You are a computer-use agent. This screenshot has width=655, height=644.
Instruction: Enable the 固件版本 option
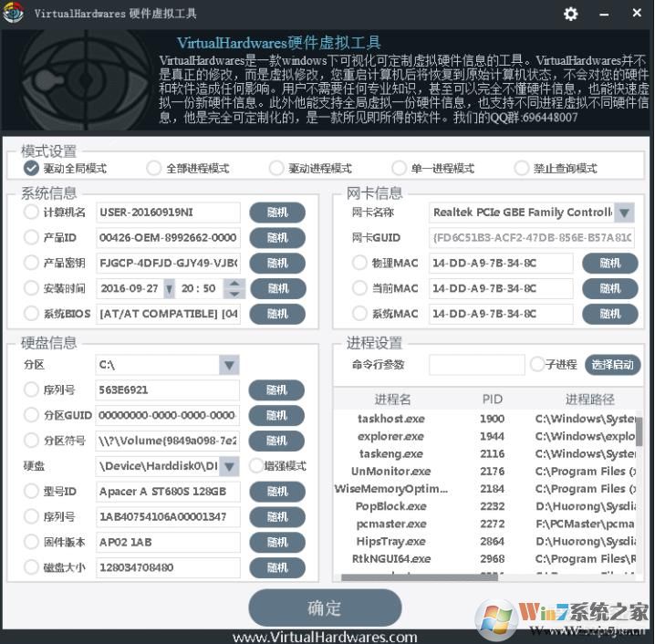[x=31, y=542]
